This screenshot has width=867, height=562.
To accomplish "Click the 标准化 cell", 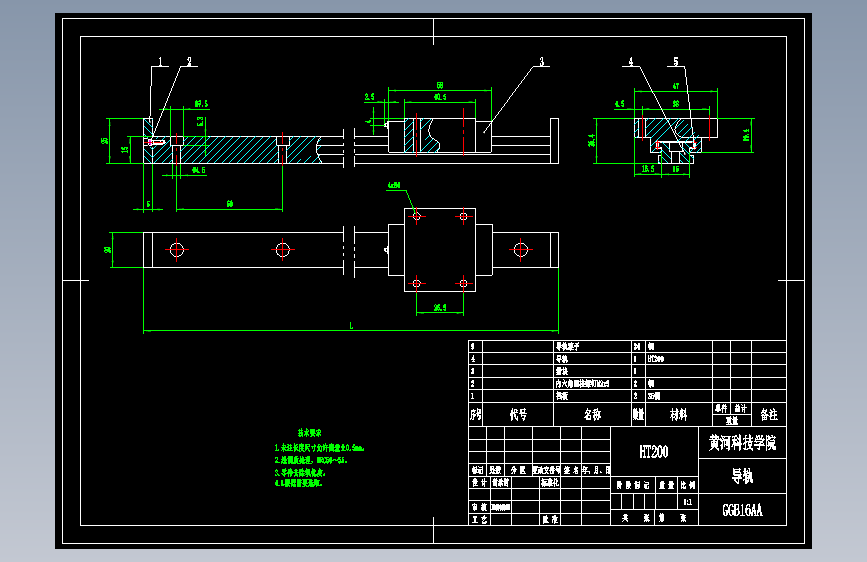I will click(550, 482).
